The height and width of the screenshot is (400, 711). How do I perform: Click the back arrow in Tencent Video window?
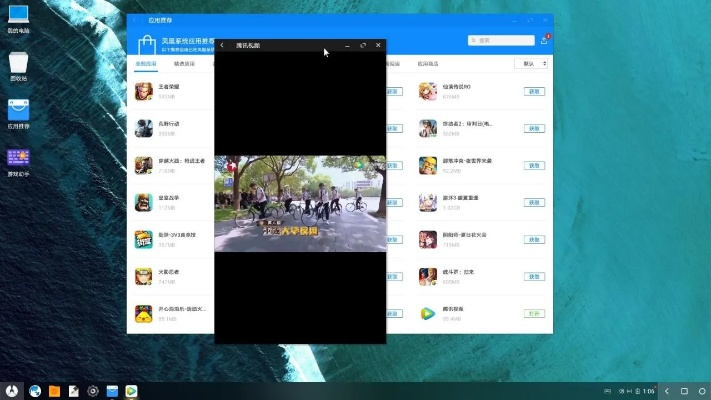click(x=221, y=45)
